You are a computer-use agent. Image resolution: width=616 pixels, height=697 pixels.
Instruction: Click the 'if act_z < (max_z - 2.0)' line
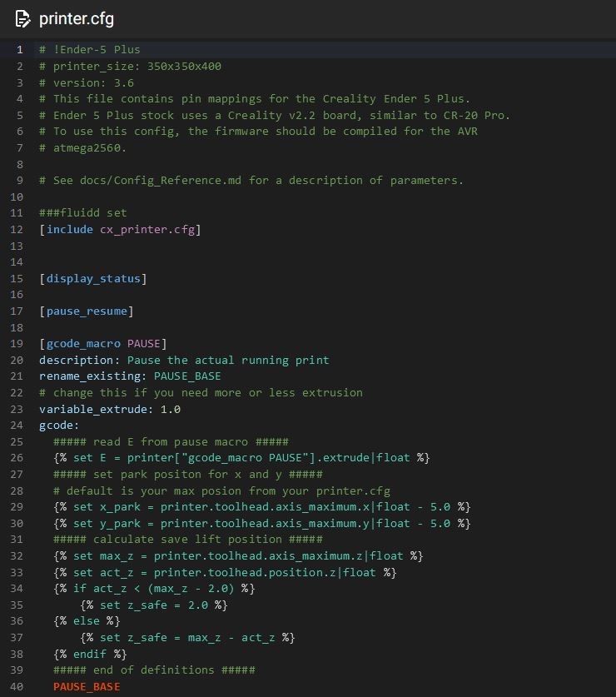[x=154, y=589]
